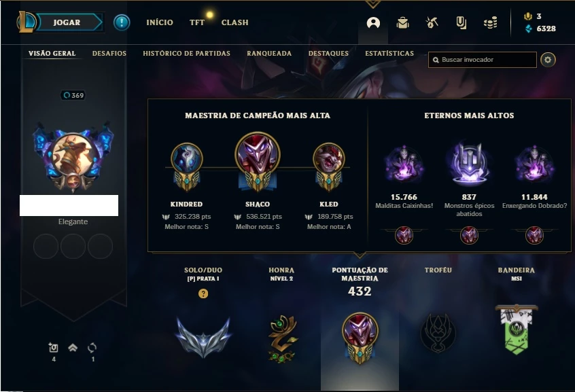Select the TFT menu item
Image resolution: width=575 pixels, height=392 pixels.
[x=197, y=22]
